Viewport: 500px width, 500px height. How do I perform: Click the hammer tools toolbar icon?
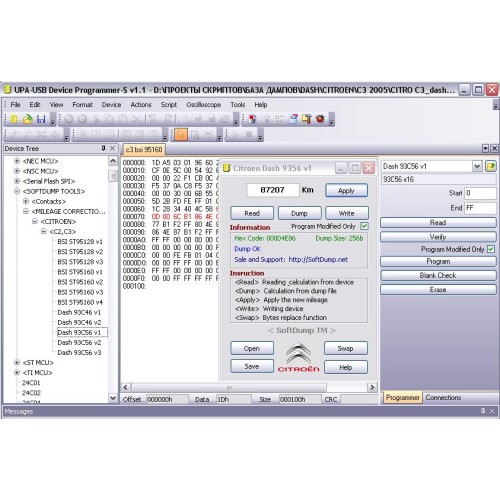307,119
